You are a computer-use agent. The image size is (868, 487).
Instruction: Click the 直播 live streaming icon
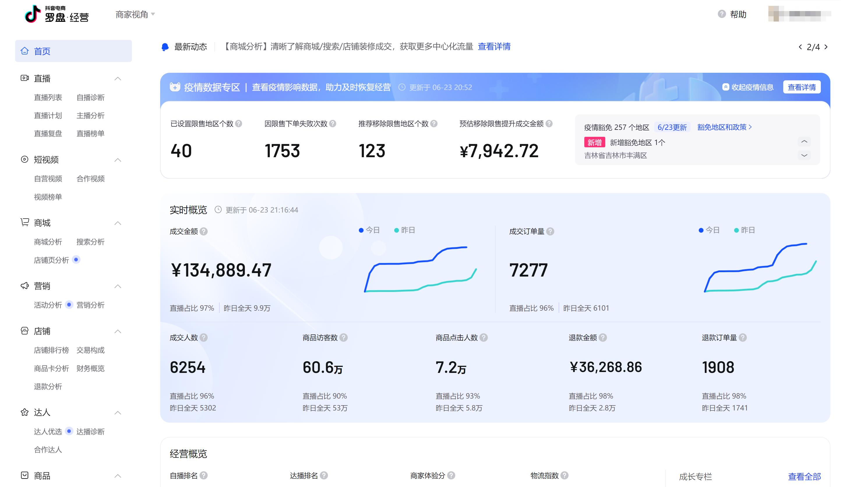pyautogui.click(x=24, y=78)
